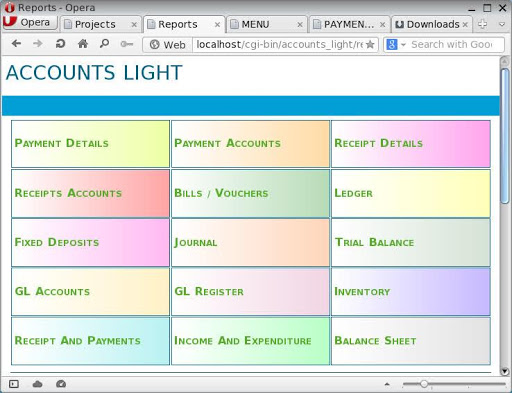The height and width of the screenshot is (393, 512).
Task: Close the MENU tab
Action: 300,25
